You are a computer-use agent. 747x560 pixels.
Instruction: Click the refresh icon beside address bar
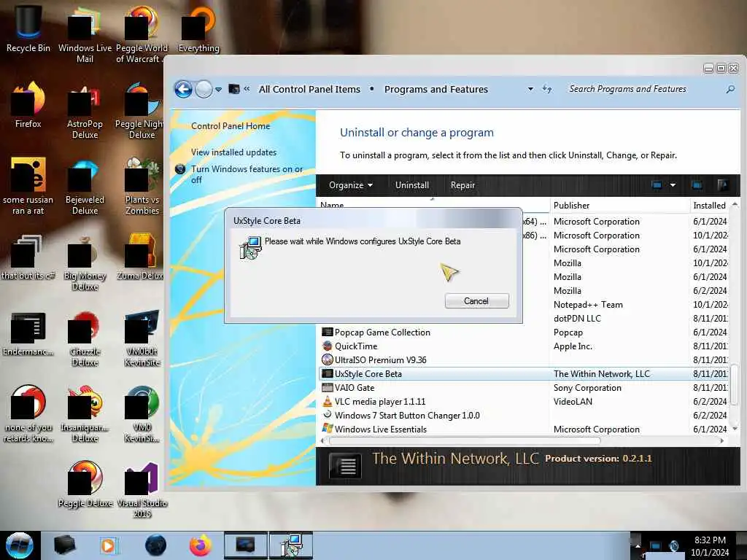[547, 89]
